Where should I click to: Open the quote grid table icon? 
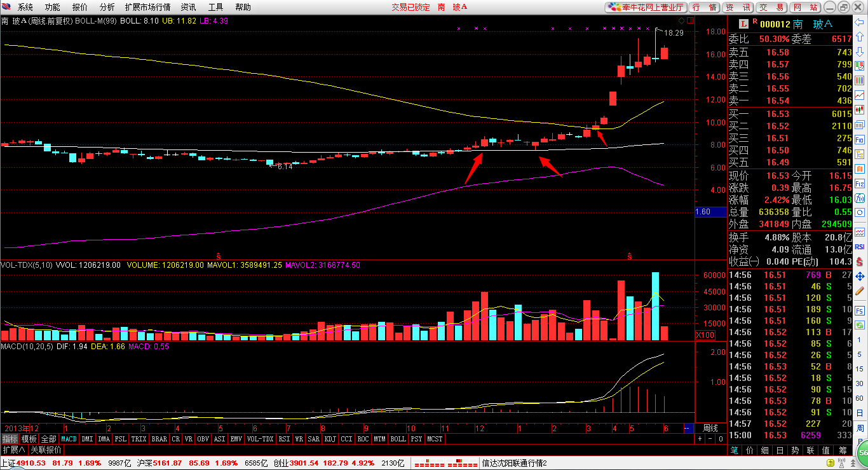(x=860, y=80)
